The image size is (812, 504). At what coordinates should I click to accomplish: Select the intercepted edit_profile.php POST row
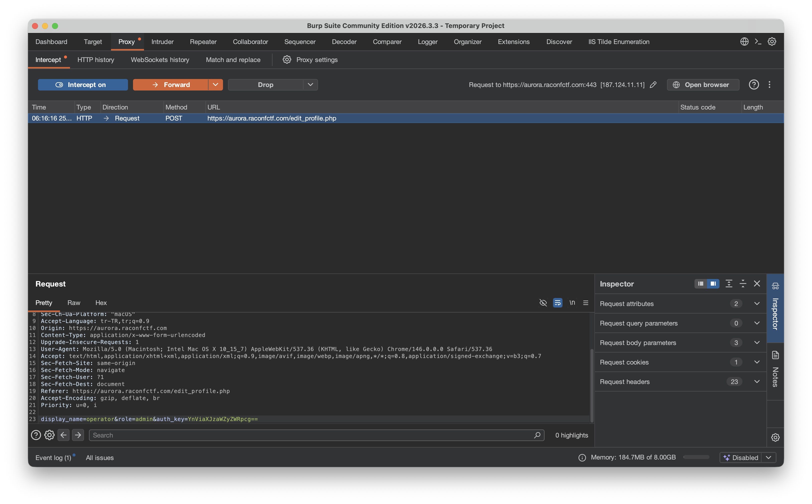[x=406, y=118]
